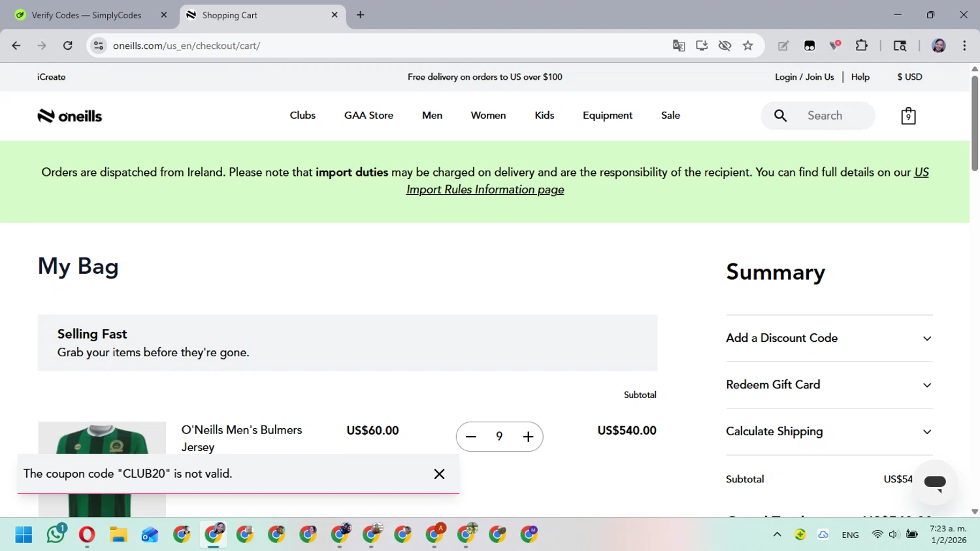Open O'Neills Men's Bulmers Jersey product link

242,439
